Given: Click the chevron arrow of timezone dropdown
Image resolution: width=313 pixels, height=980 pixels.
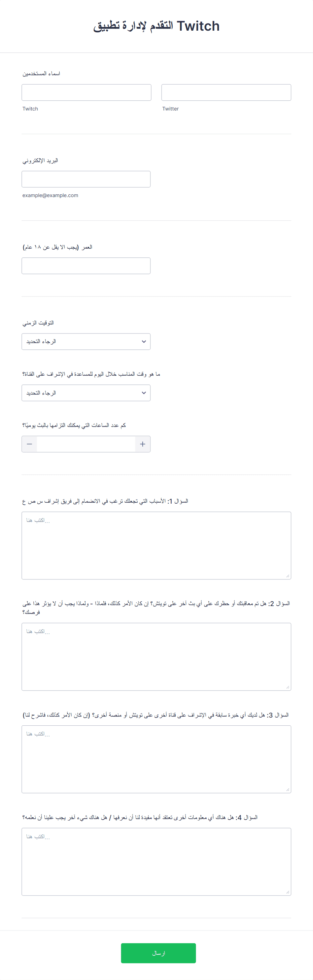Looking at the screenshot, I should tap(144, 342).
